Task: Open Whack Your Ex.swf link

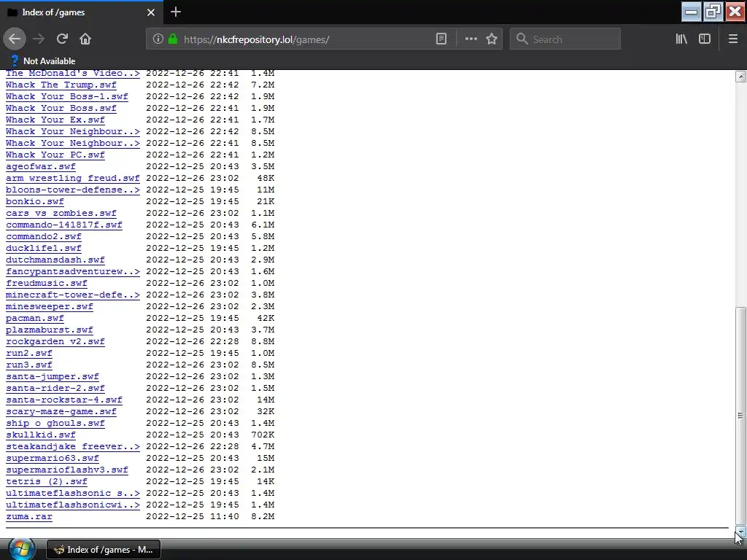Action: (x=55, y=120)
